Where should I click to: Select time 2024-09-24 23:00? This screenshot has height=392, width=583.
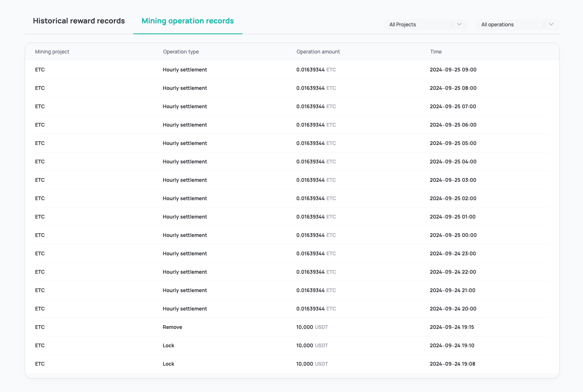pos(453,254)
